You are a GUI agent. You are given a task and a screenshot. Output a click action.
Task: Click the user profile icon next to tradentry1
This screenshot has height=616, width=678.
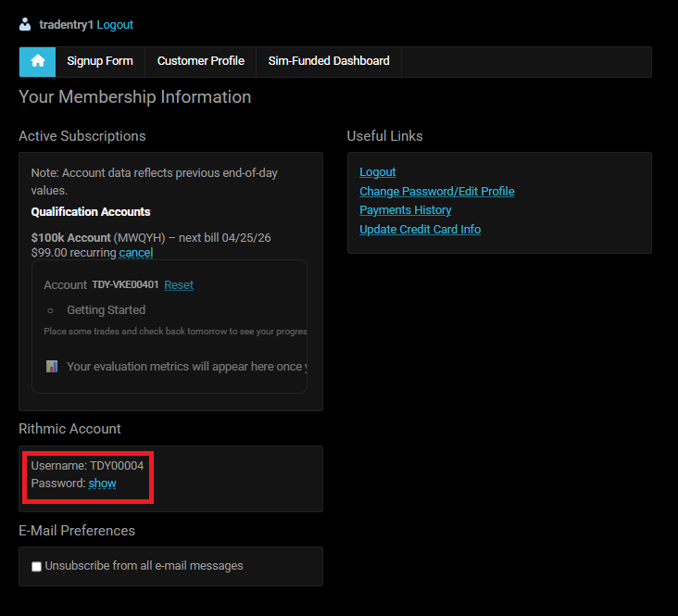pos(25,25)
